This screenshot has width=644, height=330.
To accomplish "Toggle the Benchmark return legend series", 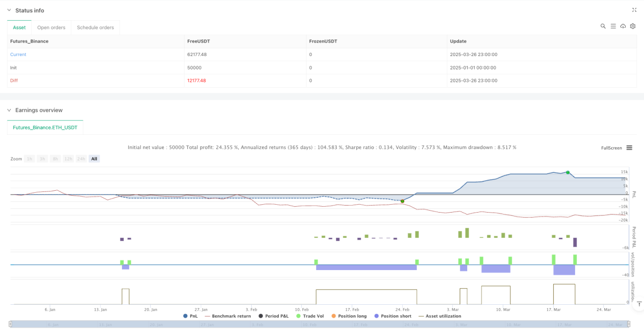I will coord(228,316).
